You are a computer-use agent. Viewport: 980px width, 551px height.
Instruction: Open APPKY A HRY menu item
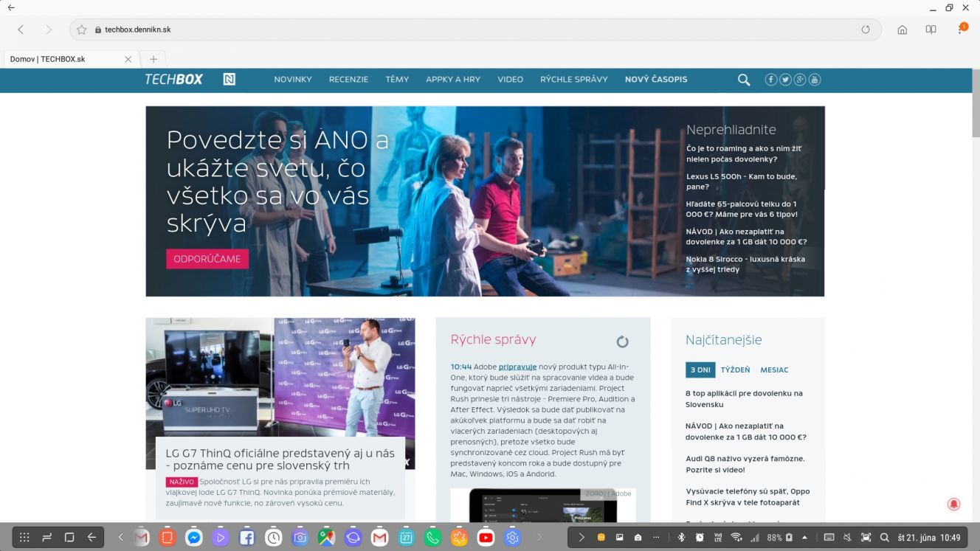coord(453,80)
